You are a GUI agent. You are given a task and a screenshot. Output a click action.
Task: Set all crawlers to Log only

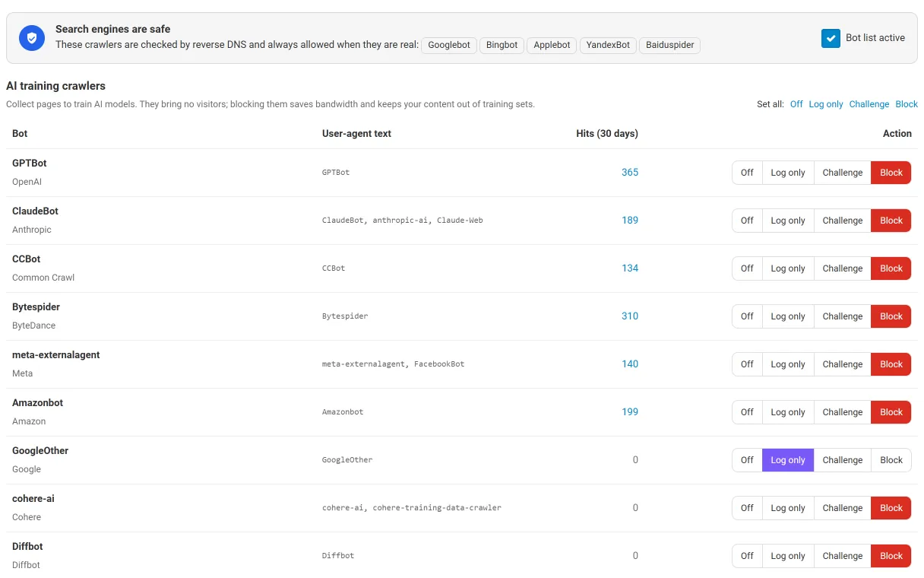826,104
